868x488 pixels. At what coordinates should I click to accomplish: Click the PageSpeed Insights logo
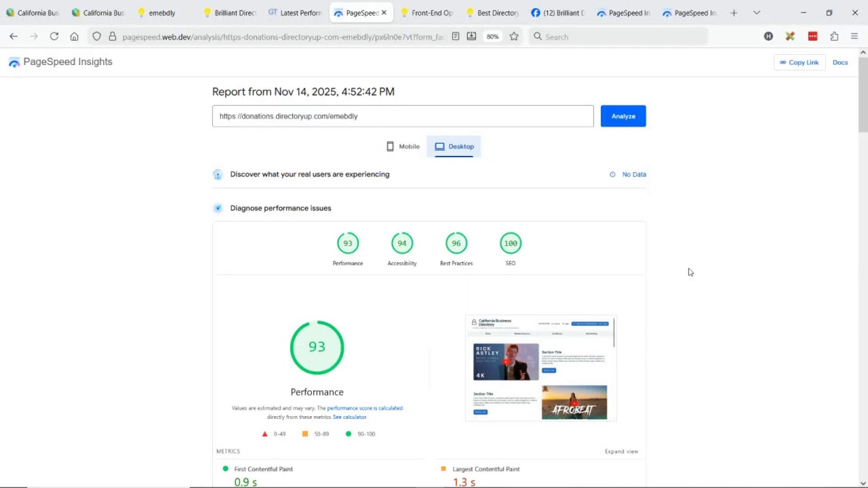point(60,62)
